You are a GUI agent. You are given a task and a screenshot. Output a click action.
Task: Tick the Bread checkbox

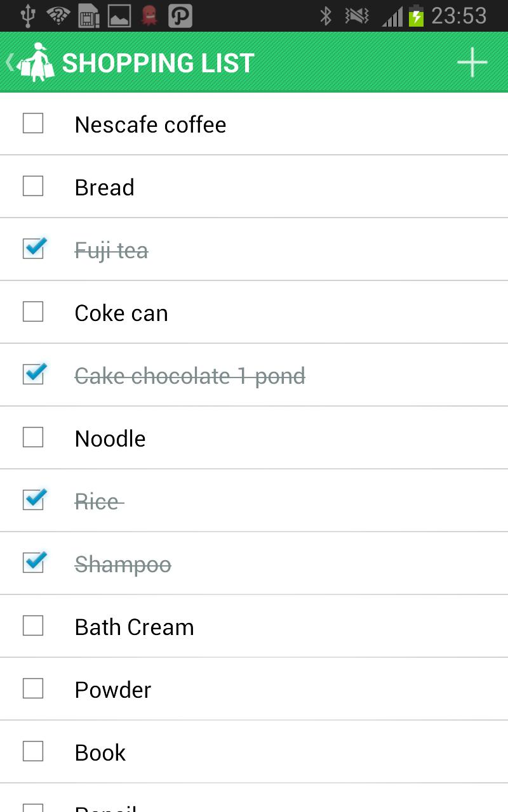tap(33, 186)
